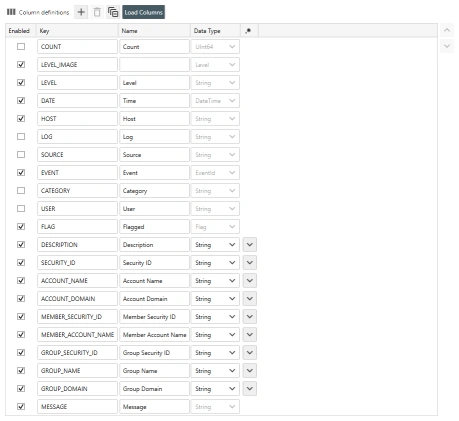The height and width of the screenshot is (421, 459).
Task: Move the selected row up with the up arrow
Action: pos(447,30)
